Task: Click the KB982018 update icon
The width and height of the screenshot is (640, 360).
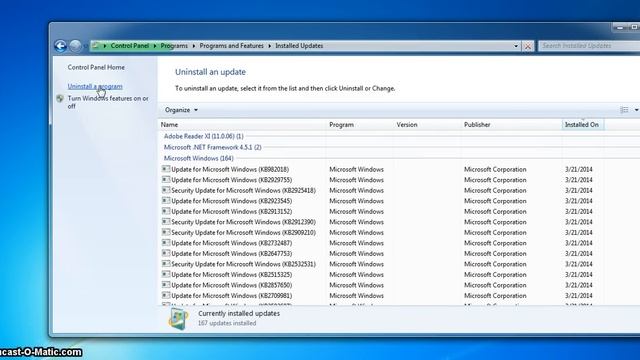Action: point(166,169)
